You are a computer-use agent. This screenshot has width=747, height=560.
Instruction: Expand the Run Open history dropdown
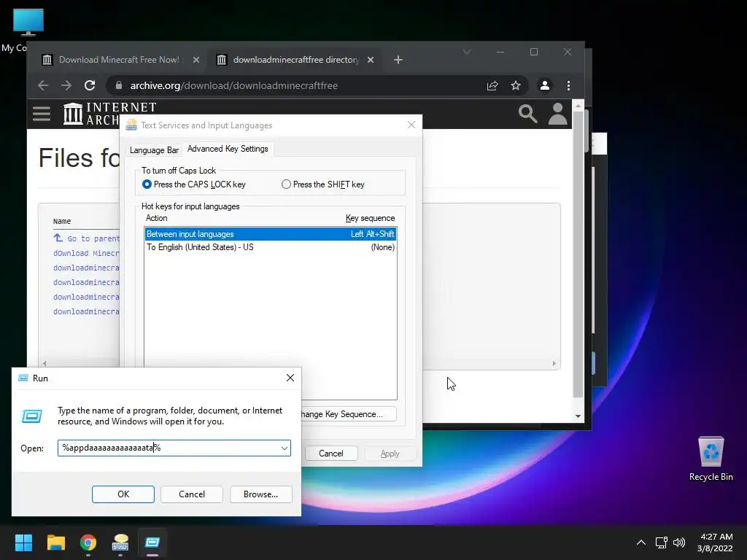[x=285, y=448]
